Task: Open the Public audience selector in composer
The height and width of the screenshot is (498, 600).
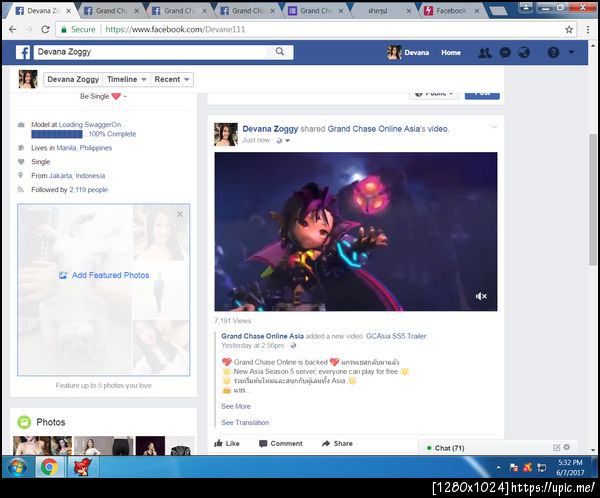Action: pyautogui.click(x=434, y=95)
